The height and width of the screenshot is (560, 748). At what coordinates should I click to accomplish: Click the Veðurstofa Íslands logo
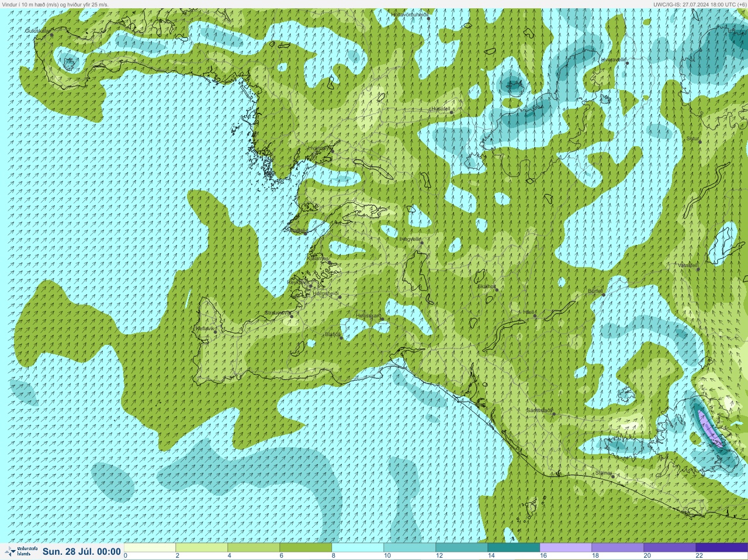[20, 551]
